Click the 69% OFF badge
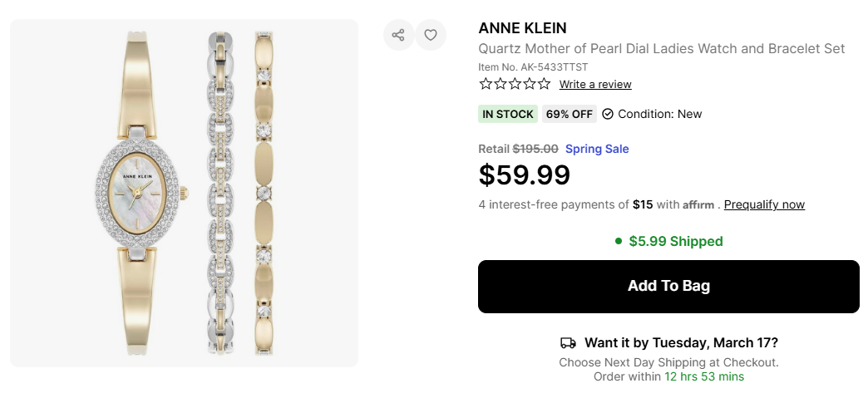Screen dimensions: 868x398 click(570, 114)
